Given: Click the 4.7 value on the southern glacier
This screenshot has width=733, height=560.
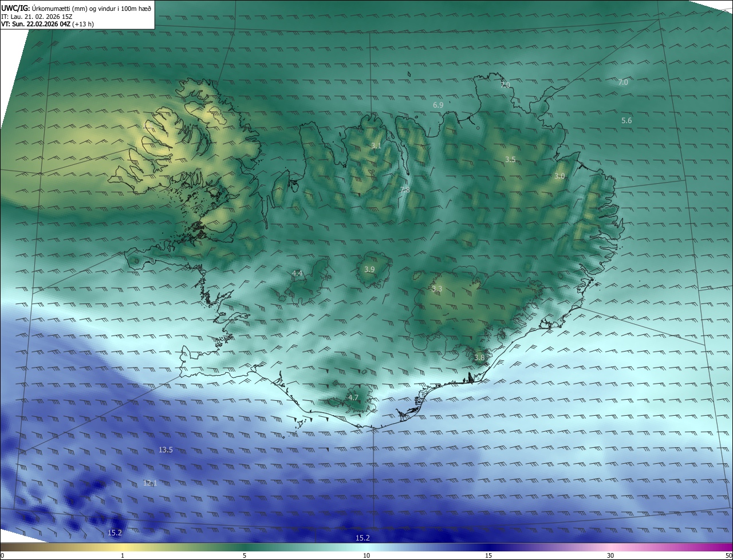Looking at the screenshot, I should tap(353, 397).
